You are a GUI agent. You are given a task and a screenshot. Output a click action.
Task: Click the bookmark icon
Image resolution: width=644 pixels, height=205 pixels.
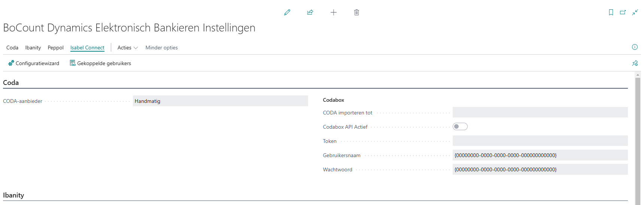pyautogui.click(x=611, y=12)
